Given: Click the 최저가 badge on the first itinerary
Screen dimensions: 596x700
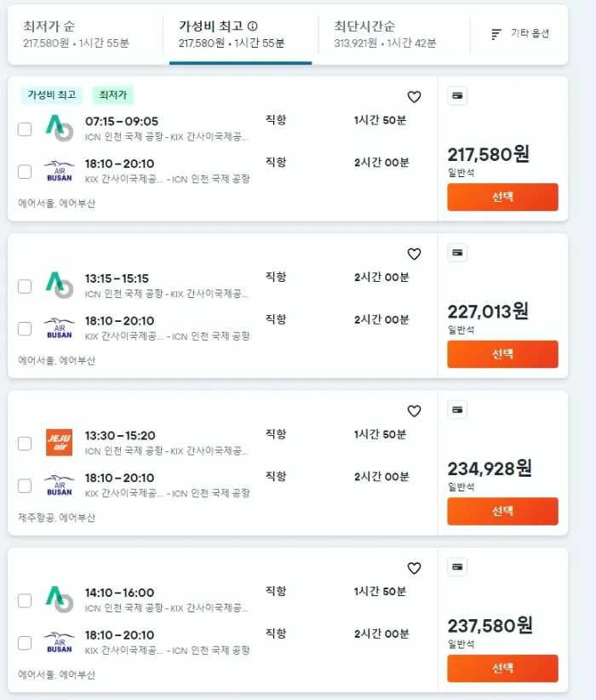Looking at the screenshot, I should click(x=112, y=95).
